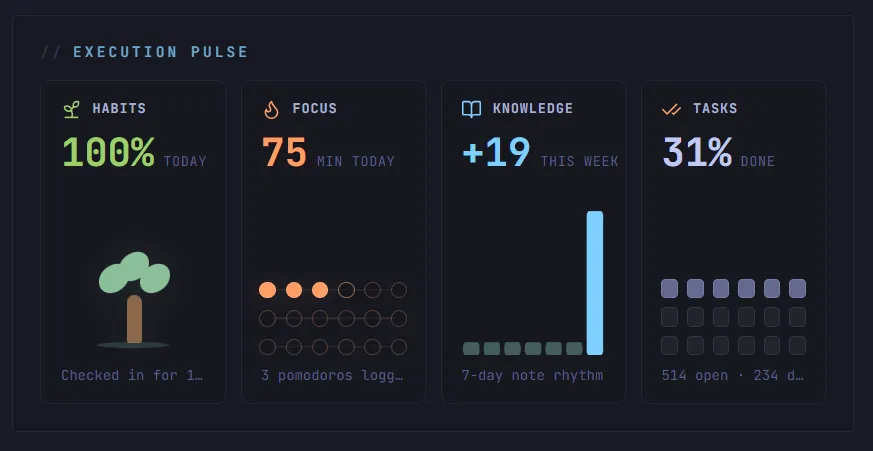Click the Tasks double-checkmark icon

pyautogui.click(x=671, y=110)
